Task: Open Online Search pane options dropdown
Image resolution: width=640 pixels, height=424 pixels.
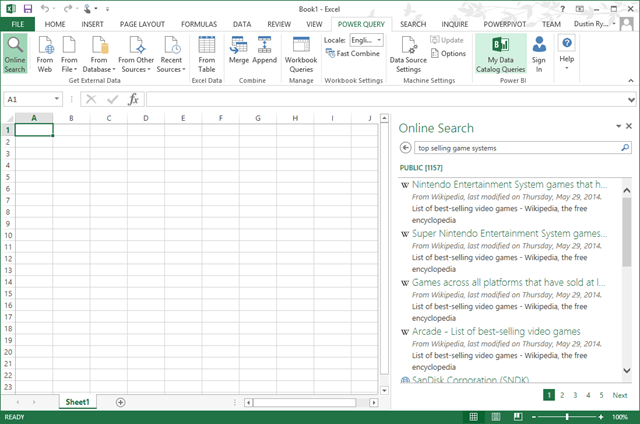Action: [x=618, y=127]
